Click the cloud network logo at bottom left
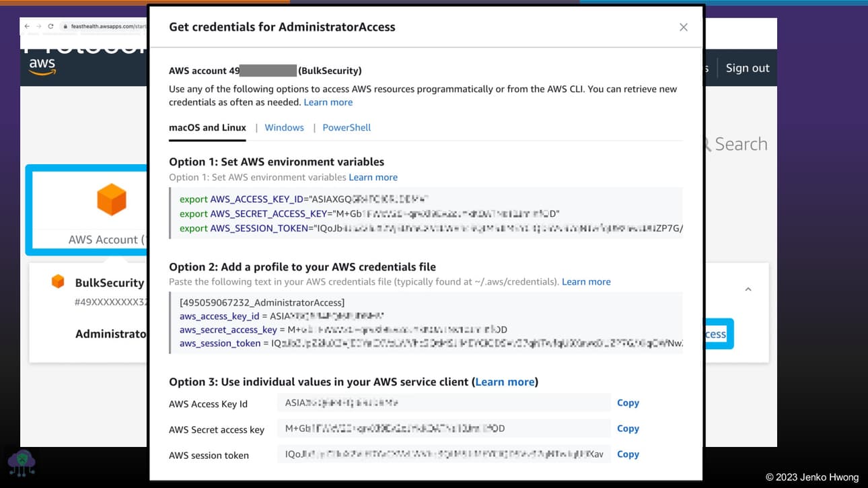 pos(22,462)
